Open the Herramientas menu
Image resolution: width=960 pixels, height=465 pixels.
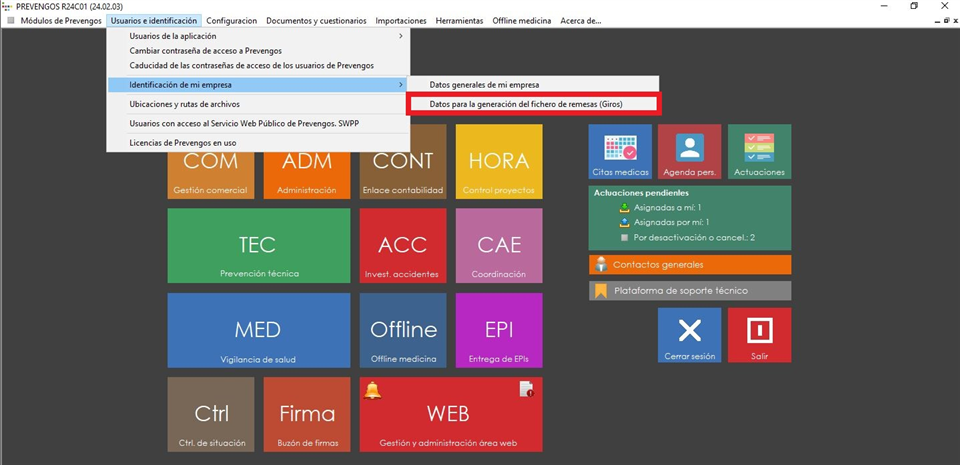click(x=459, y=20)
